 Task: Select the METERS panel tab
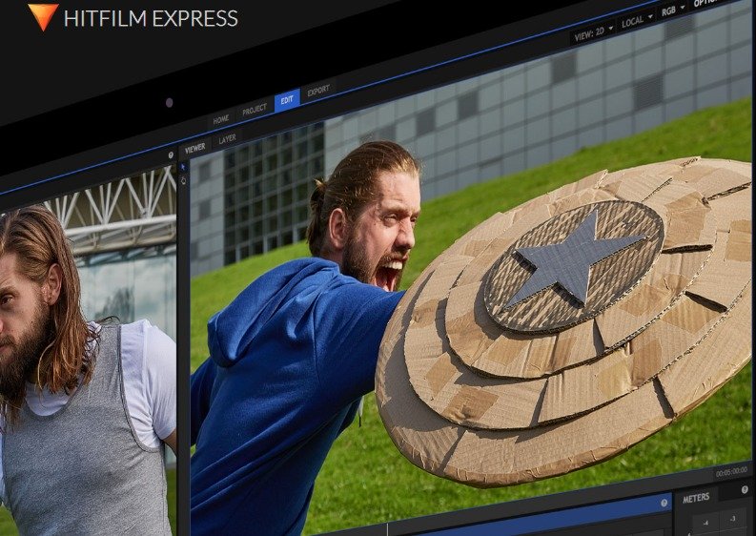[696, 499]
